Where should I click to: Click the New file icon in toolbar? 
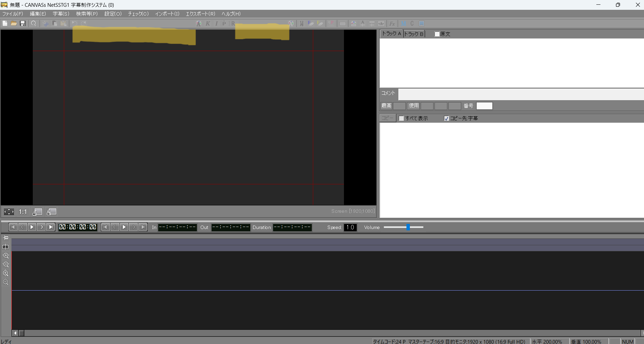(5, 23)
